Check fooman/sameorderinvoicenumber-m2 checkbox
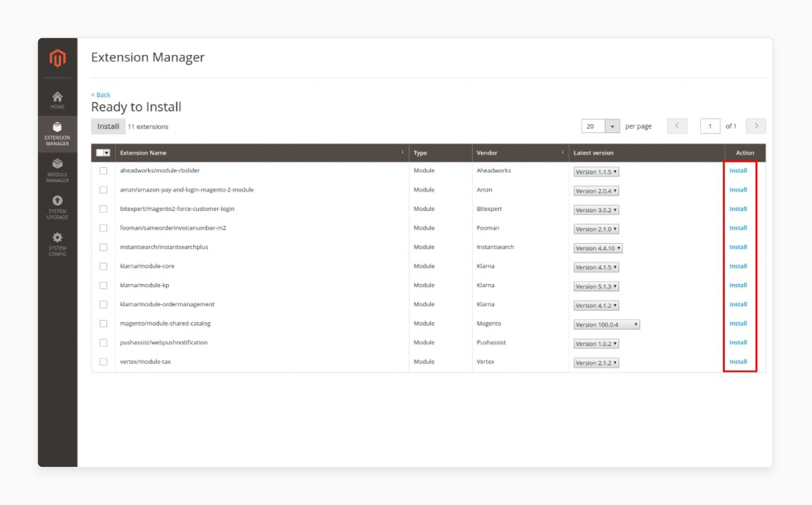This screenshot has width=812, height=505. [x=103, y=228]
